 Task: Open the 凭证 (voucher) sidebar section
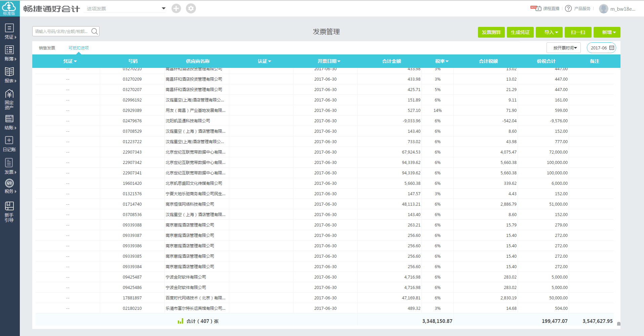click(x=10, y=32)
